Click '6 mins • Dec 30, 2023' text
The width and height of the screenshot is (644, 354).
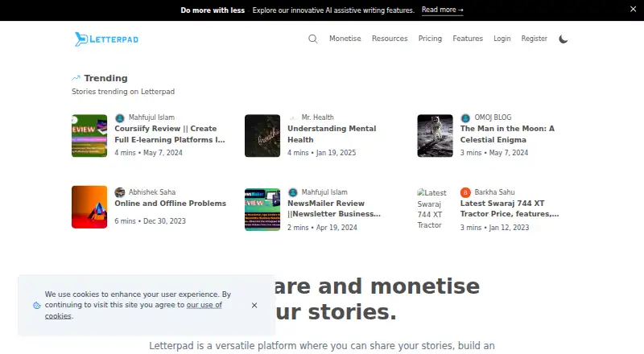click(x=150, y=221)
